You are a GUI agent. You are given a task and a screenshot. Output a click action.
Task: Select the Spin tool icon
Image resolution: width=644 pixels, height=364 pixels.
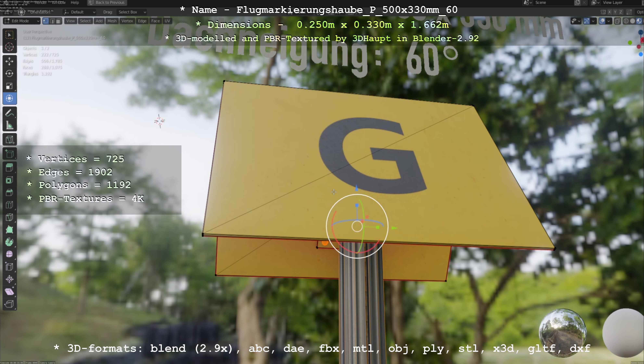pos(9,242)
